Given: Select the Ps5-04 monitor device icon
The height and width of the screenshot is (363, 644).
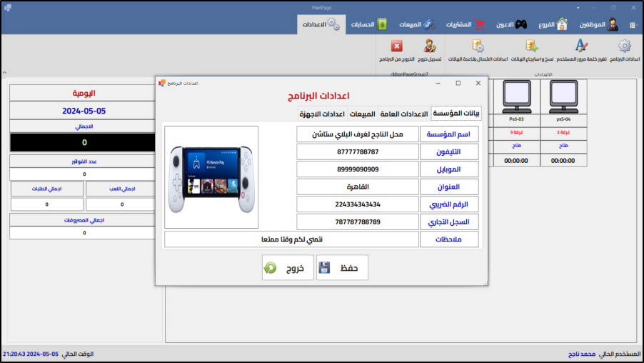Looking at the screenshot, I should [563, 94].
